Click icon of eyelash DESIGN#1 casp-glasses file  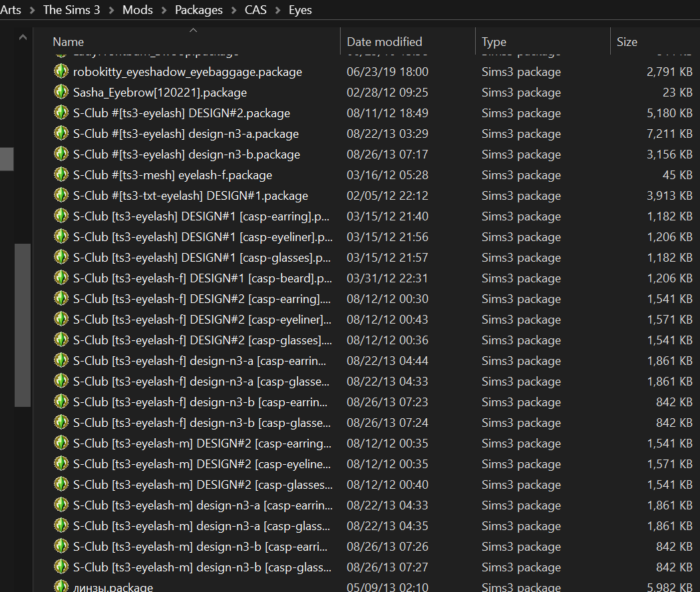61,257
